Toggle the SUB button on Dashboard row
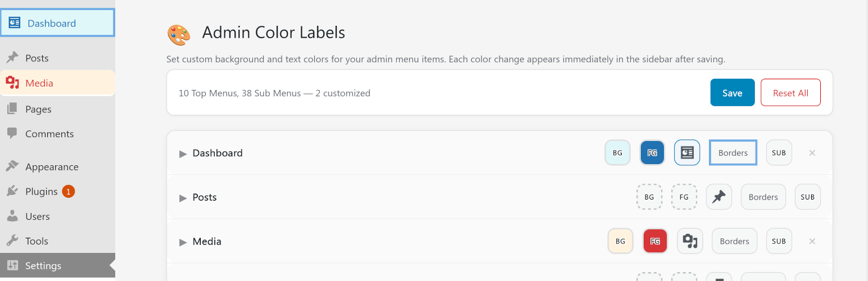Viewport: 868px width, 281px height. tap(779, 153)
